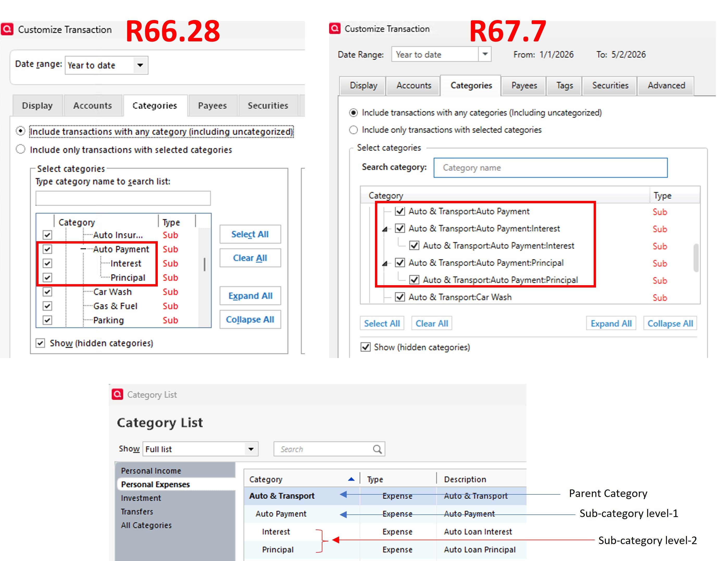
Task: Click the Quicken logo in R66.28 title bar
Action: 7,29
